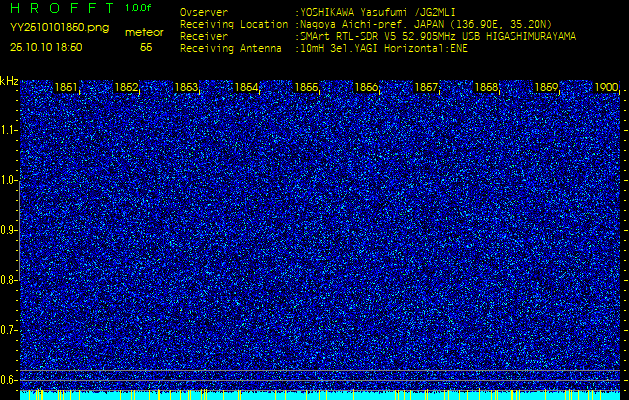This screenshot has height=400, width=629.
Task: Click the 1856 time marker
Action: [366, 87]
